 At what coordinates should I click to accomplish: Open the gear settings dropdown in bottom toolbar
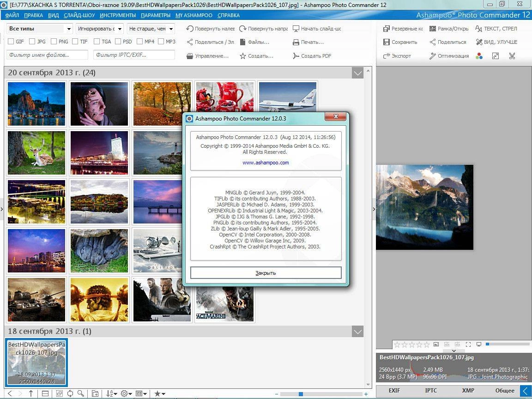(126, 393)
